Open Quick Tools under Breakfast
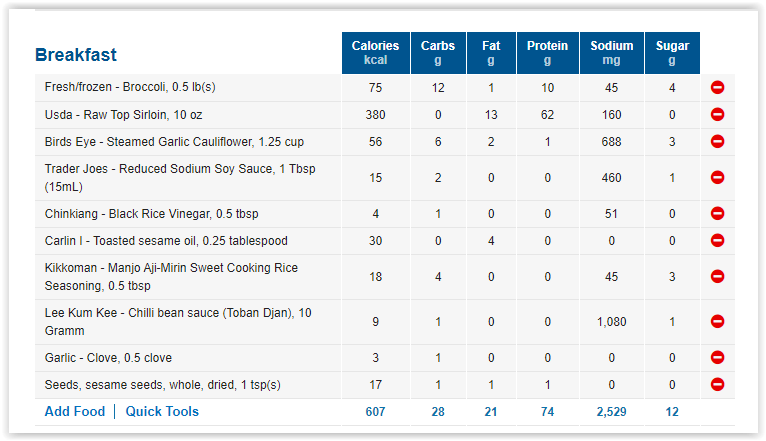 tap(162, 411)
